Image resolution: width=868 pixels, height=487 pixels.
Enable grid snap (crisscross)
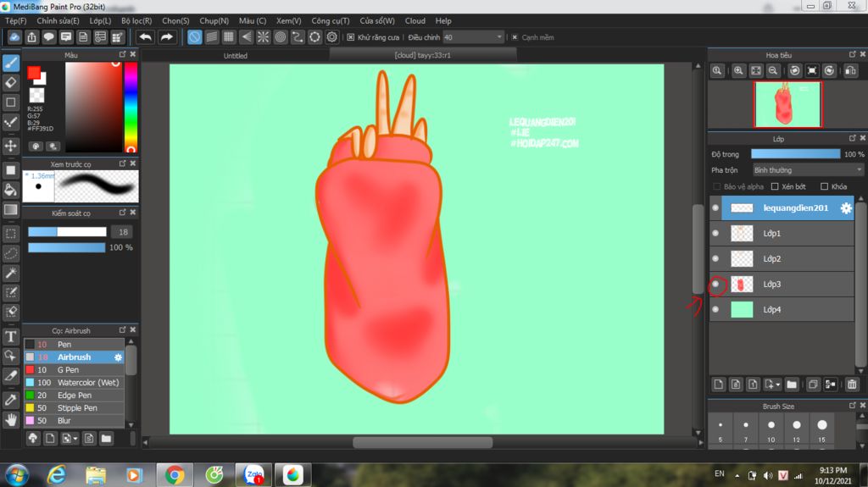tap(229, 37)
